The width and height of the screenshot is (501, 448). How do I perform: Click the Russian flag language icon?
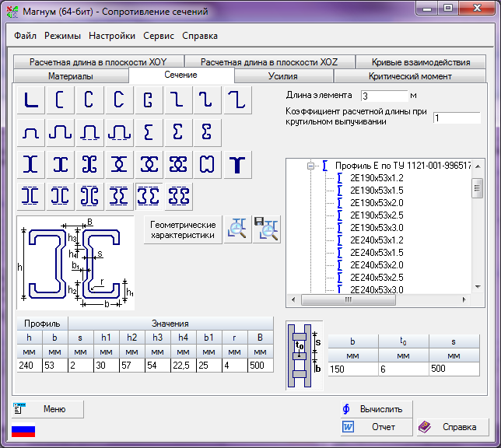pos(23,431)
